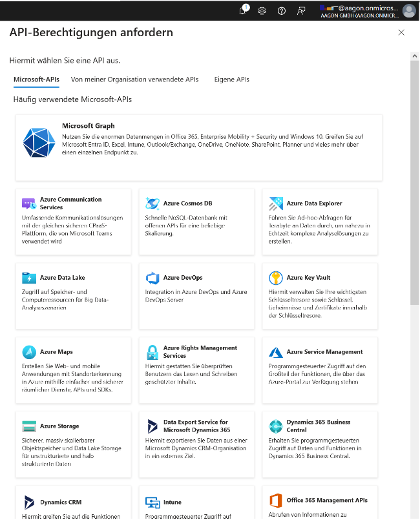Click the Azure Data Explorer icon
The image size is (420, 531).
point(276,203)
